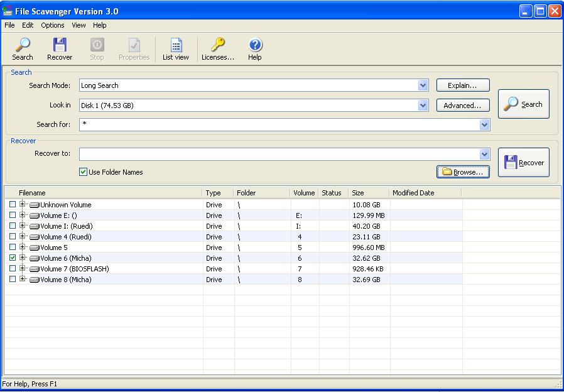Screen dimensions: 564x392
Task: Sort by the Type column header
Action: (218, 193)
